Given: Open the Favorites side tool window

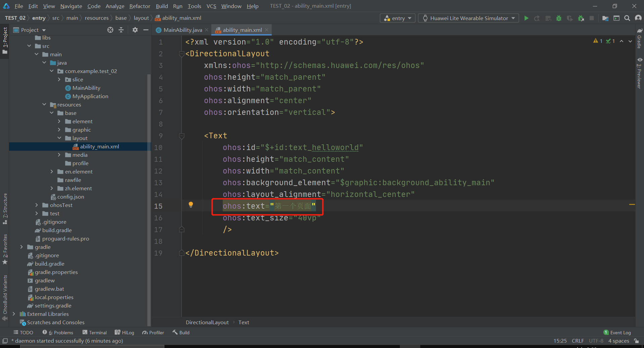Looking at the screenshot, I should [x=5, y=249].
